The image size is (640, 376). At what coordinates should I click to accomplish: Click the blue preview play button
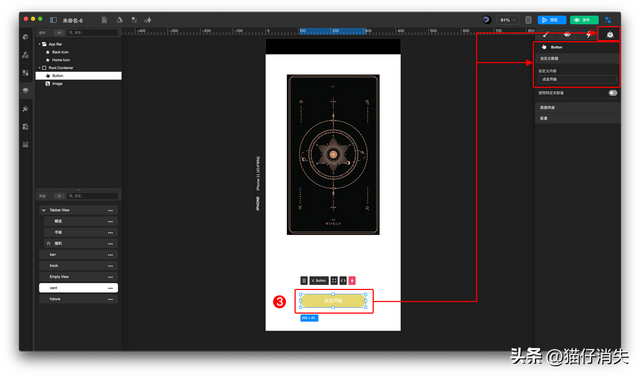pyautogui.click(x=551, y=20)
